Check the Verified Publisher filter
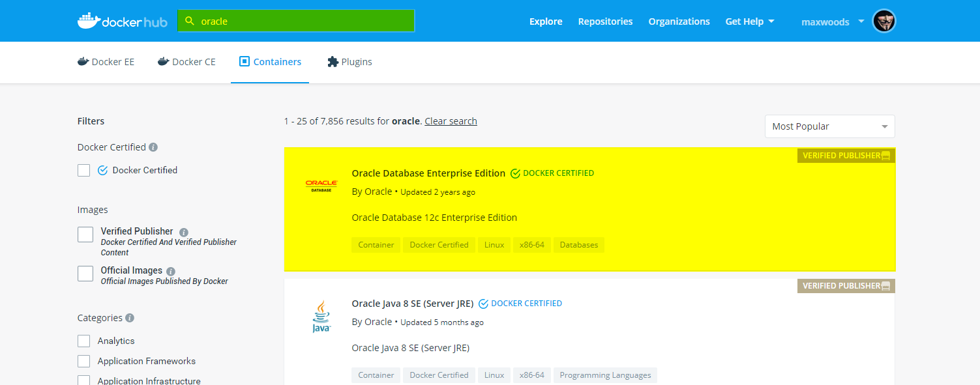The image size is (980, 385). coord(85,234)
